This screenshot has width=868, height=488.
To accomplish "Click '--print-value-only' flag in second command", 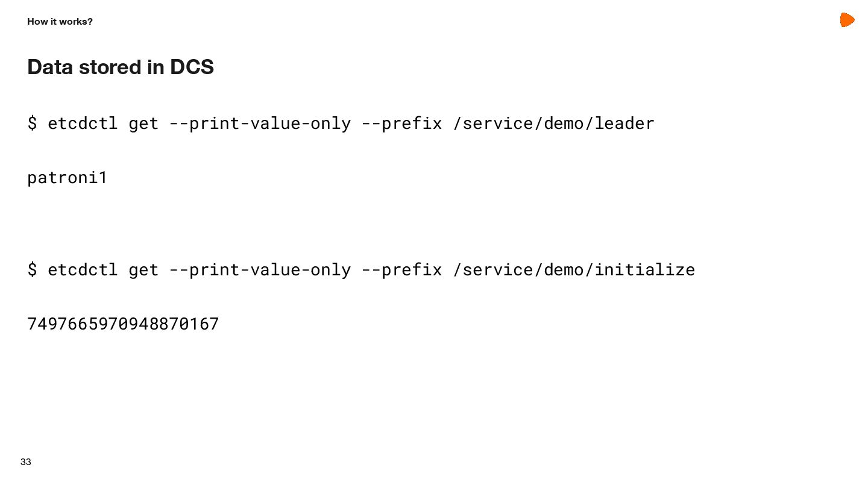I will 260,269.
